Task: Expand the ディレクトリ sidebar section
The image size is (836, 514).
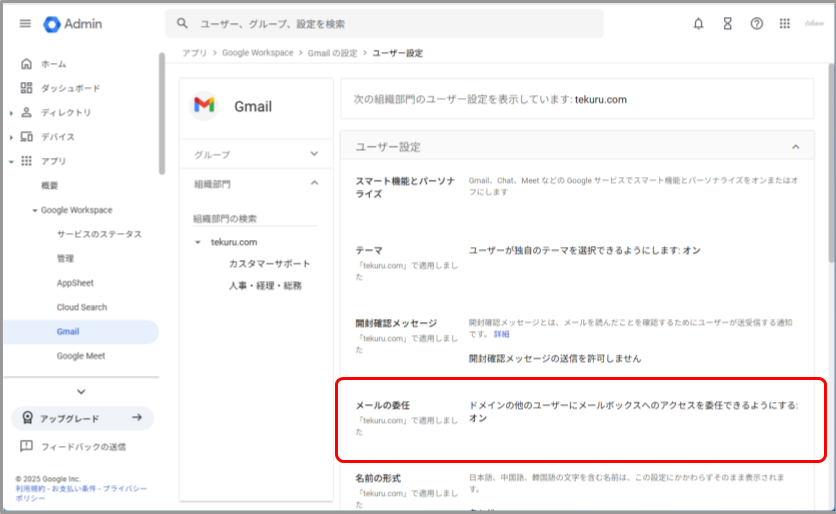Action: [11, 113]
